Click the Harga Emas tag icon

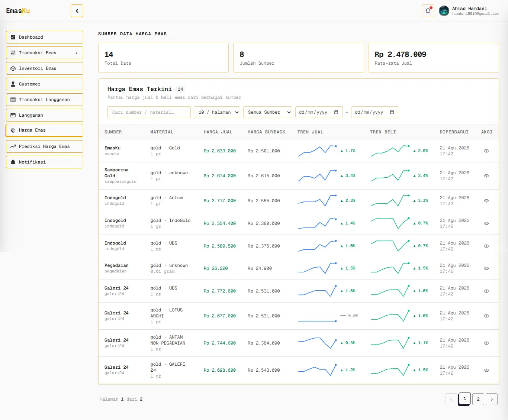[x=13, y=130]
